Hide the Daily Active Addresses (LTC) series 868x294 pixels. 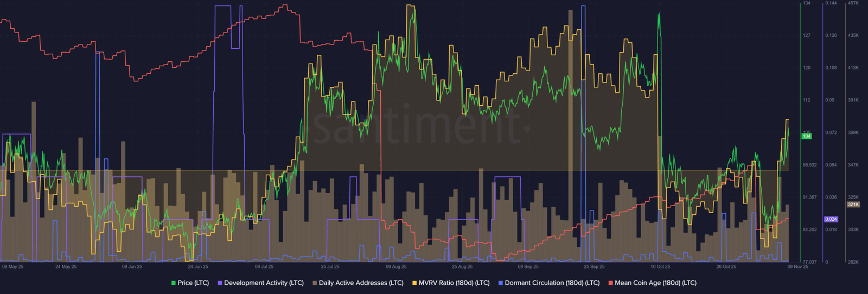361,283
